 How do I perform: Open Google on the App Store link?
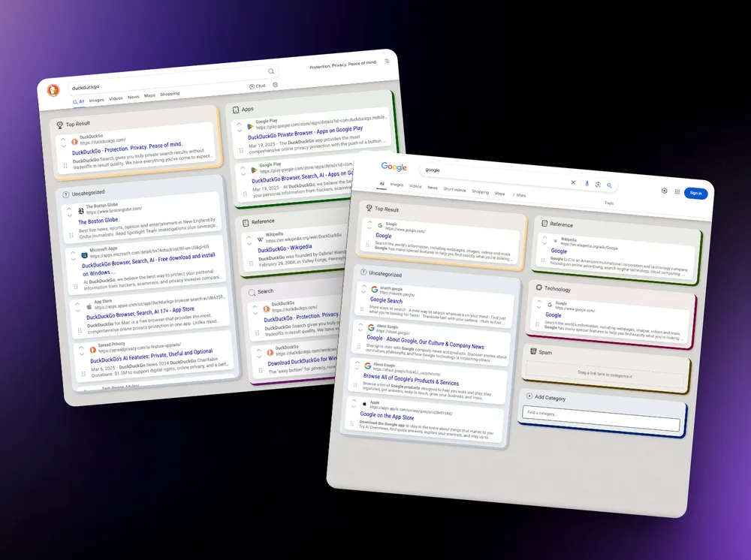click(387, 417)
